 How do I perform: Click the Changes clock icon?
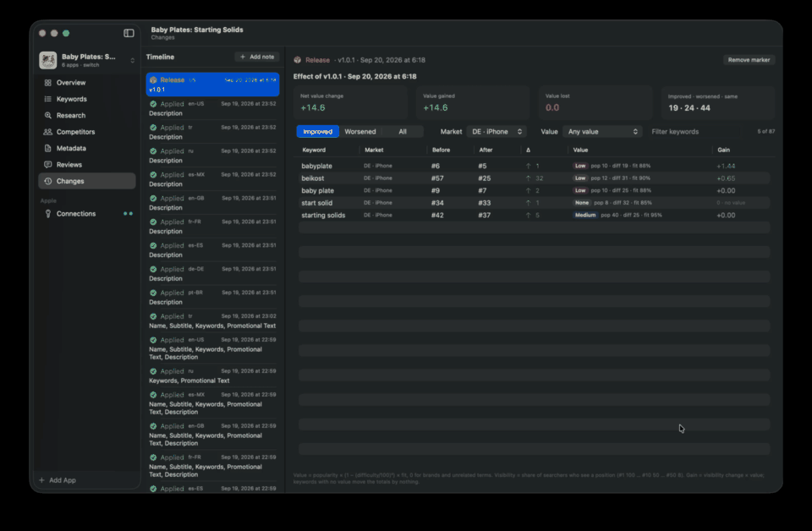pos(47,181)
